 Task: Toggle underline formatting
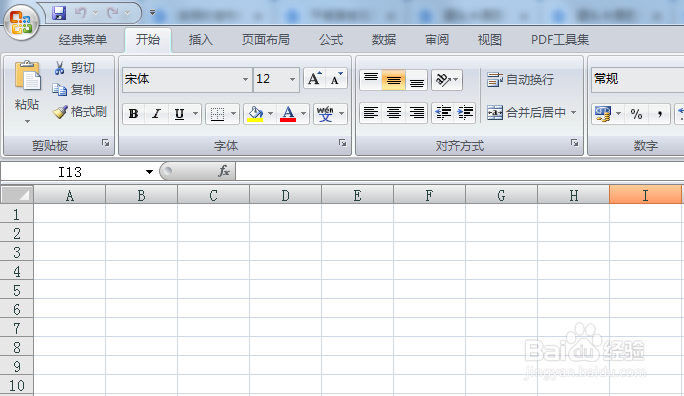pyautogui.click(x=179, y=114)
